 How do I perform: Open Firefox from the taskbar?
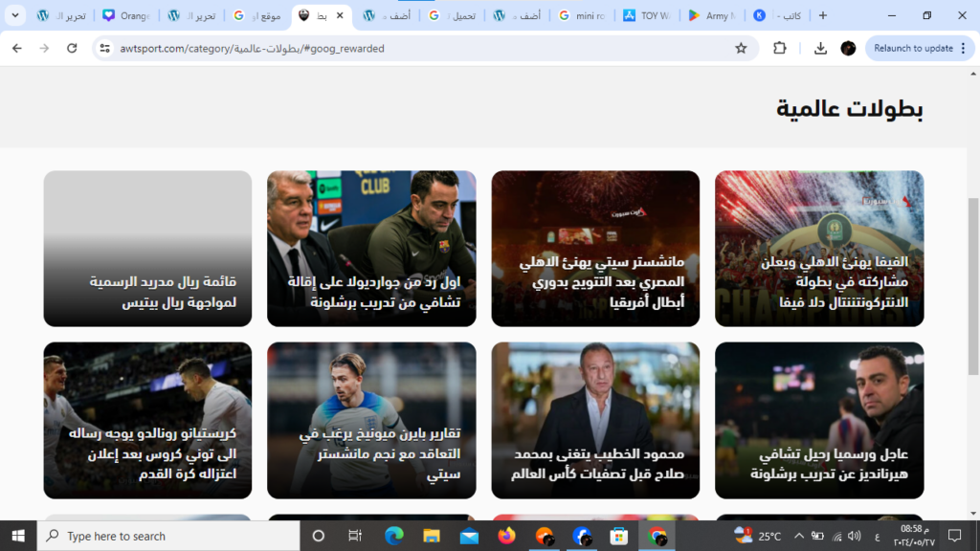coord(506,536)
